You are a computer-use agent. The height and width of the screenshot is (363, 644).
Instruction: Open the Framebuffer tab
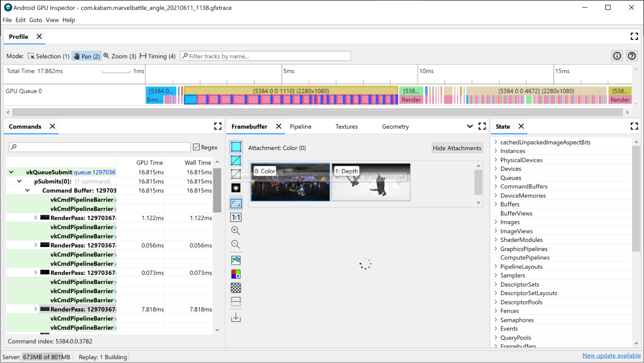click(x=249, y=126)
